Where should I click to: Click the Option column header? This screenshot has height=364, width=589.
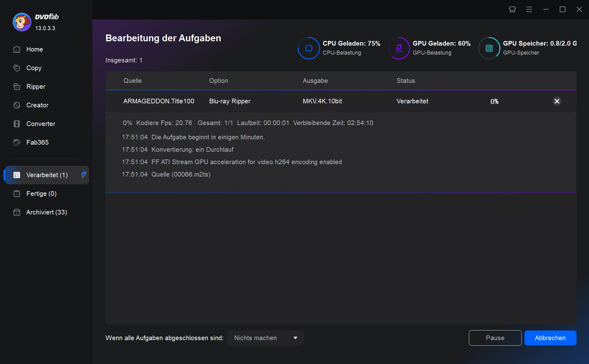click(218, 81)
